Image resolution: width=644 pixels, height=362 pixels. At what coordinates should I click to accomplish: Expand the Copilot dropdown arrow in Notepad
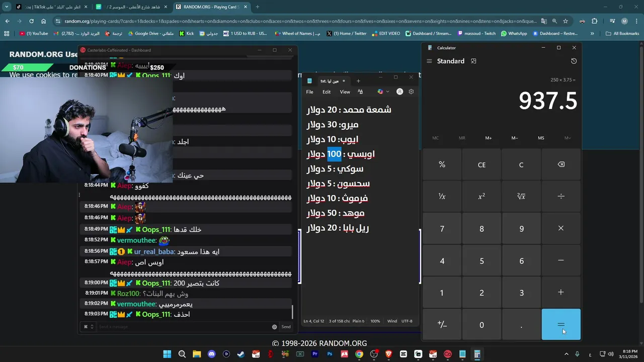point(387,92)
